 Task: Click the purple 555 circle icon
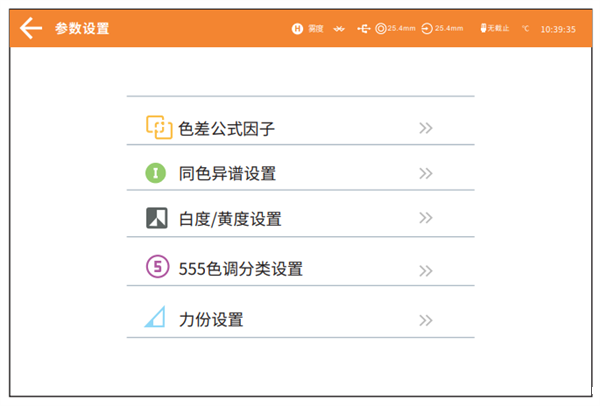point(156,267)
